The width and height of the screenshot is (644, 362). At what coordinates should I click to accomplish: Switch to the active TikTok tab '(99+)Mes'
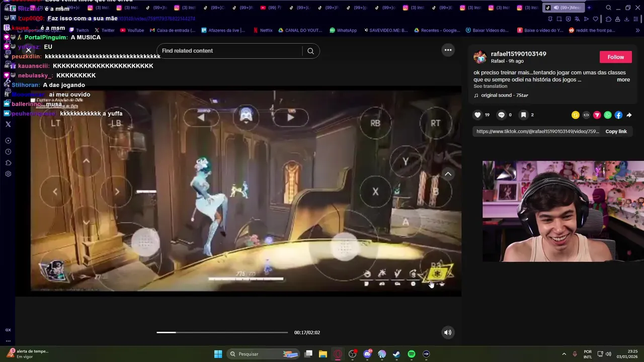[x=563, y=8]
